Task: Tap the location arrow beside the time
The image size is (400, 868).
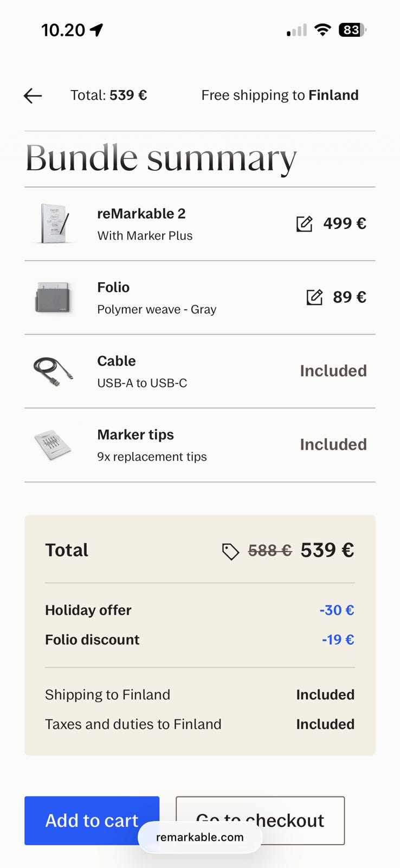Action: pos(97,30)
